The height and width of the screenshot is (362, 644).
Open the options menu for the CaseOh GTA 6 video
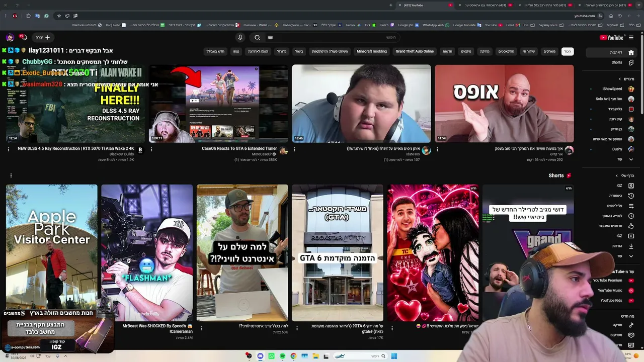tap(151, 149)
